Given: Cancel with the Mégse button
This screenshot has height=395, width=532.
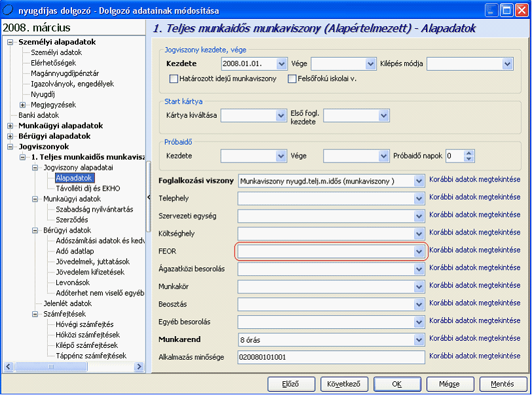Looking at the screenshot, I should tap(450, 384).
